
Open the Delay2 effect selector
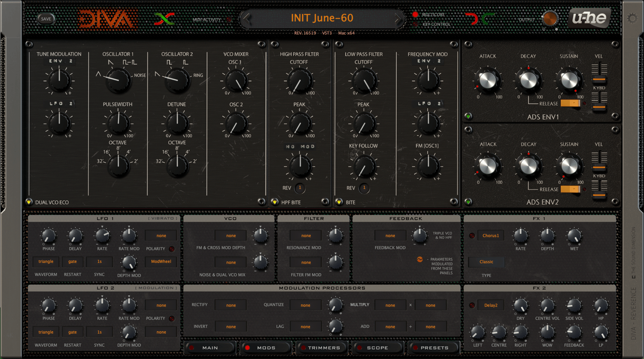click(491, 305)
